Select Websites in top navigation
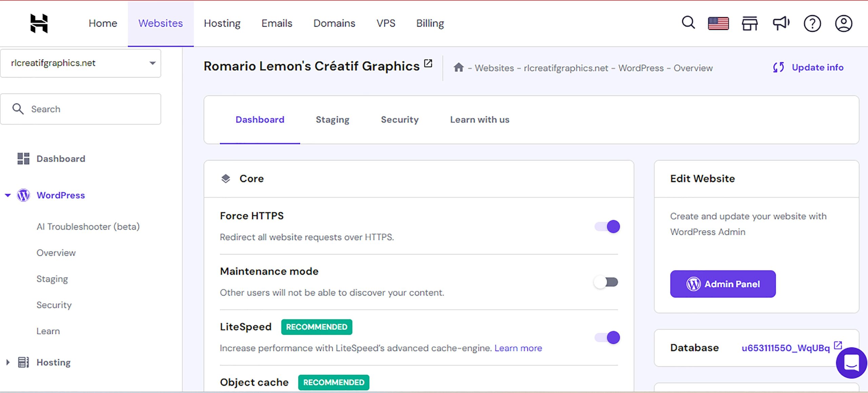The image size is (868, 393). click(160, 23)
